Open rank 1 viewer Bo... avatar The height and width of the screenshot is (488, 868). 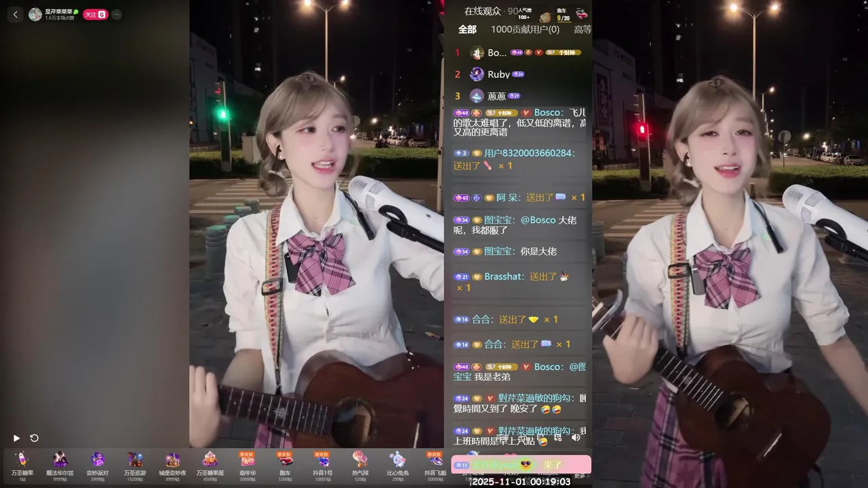(x=477, y=53)
